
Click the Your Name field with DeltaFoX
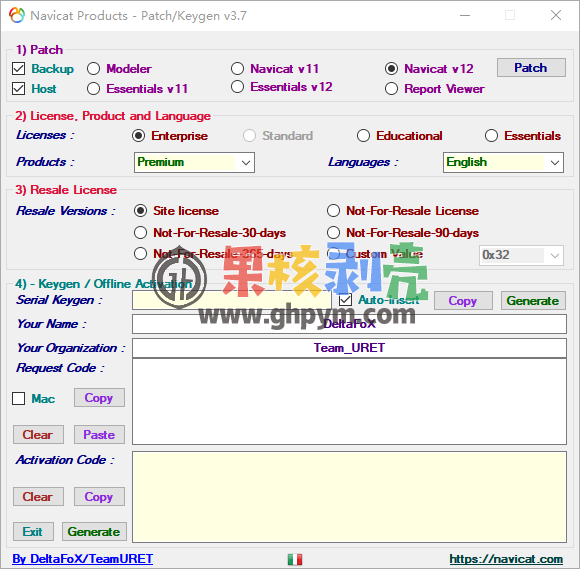(x=349, y=324)
